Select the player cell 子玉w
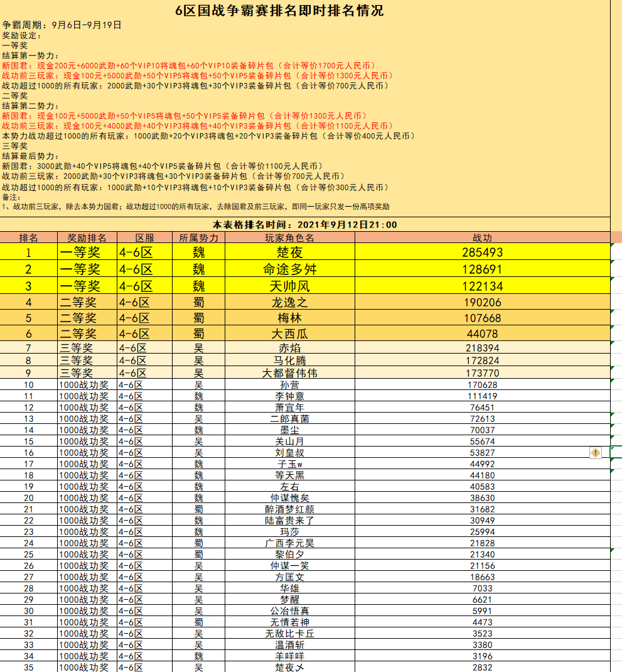This screenshot has height=672, width=622. (290, 463)
